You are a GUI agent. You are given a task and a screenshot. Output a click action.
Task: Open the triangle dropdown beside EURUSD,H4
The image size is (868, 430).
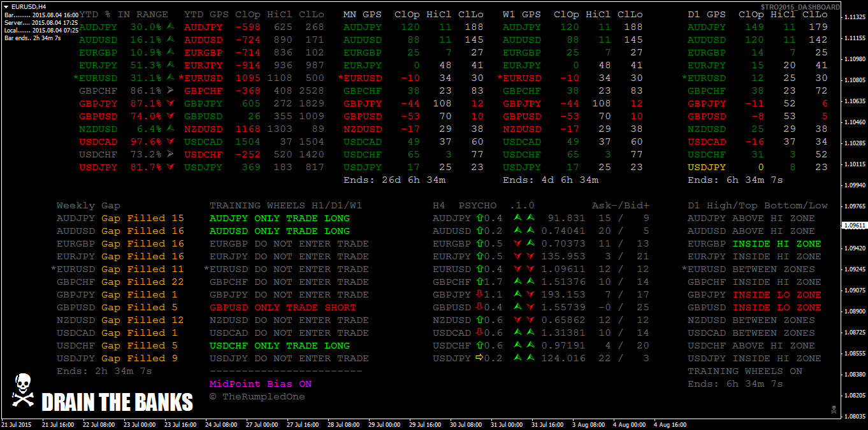click(7, 6)
